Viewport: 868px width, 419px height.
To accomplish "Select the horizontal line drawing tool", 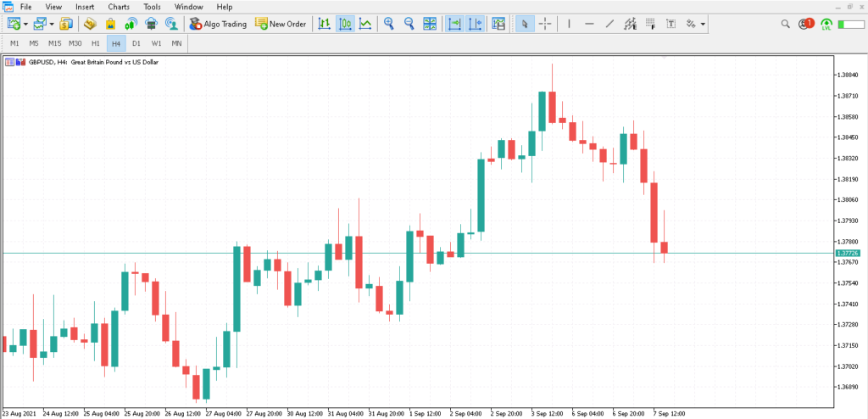I will (590, 24).
